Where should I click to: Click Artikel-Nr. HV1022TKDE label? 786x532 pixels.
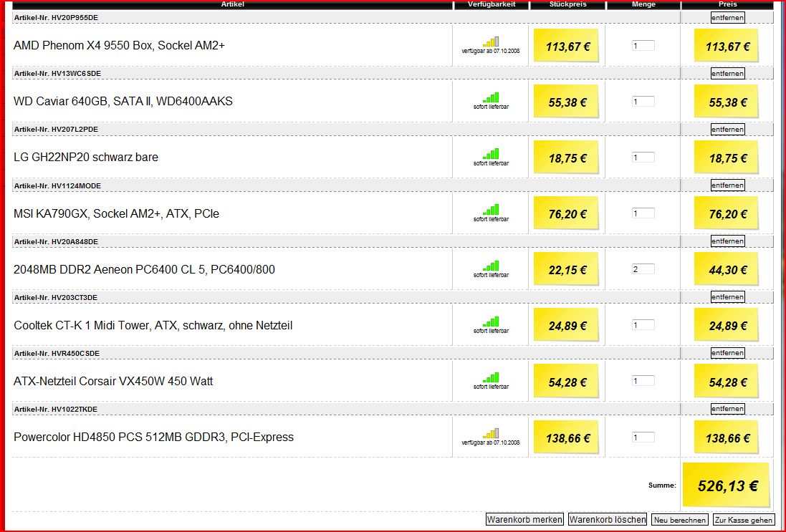point(56,410)
